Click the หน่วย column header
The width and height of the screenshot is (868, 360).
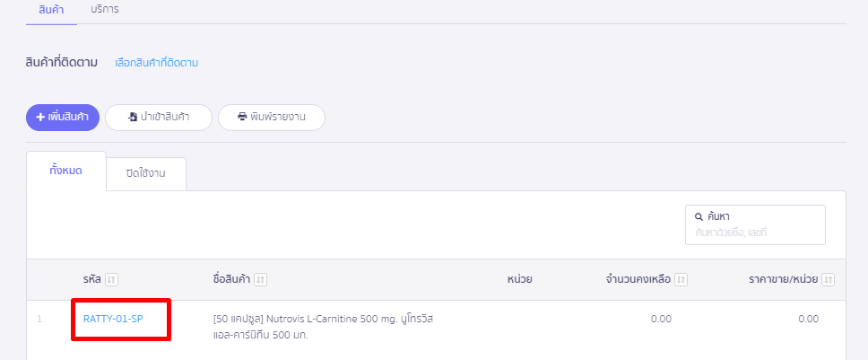tap(519, 280)
